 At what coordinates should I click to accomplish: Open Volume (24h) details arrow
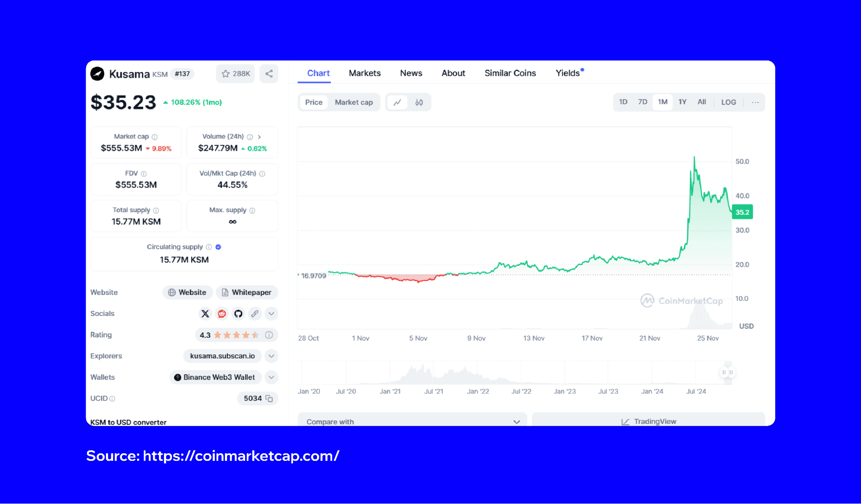click(259, 137)
